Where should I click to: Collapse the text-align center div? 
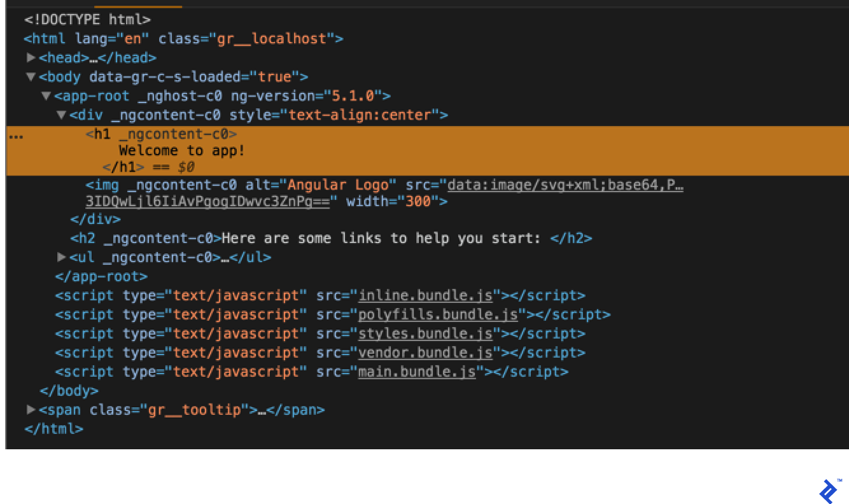(x=61, y=115)
